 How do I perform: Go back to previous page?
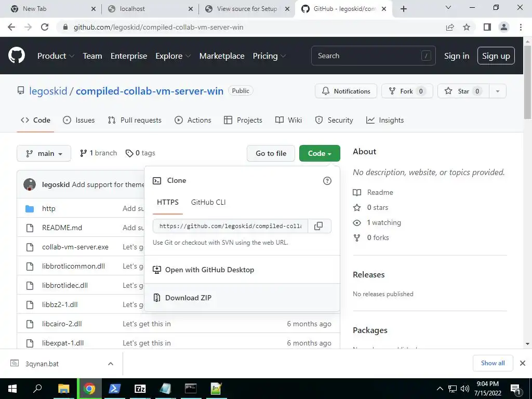point(11,27)
